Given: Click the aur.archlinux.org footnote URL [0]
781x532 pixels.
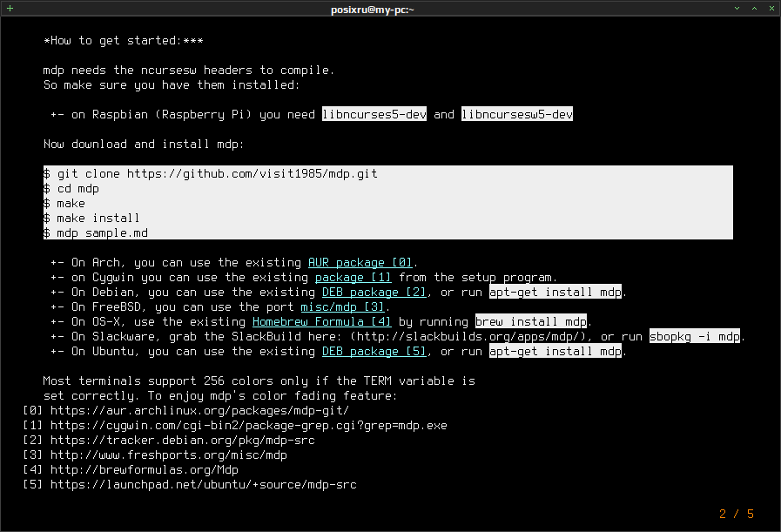Looking at the screenshot, I should tap(199, 411).
